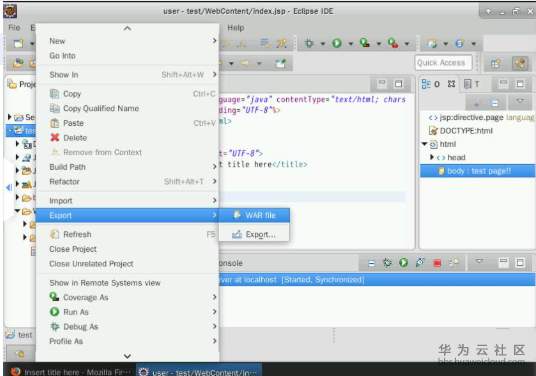Click the Debug server icon in Servers view
This screenshot has width=536, height=376.
[387, 263]
